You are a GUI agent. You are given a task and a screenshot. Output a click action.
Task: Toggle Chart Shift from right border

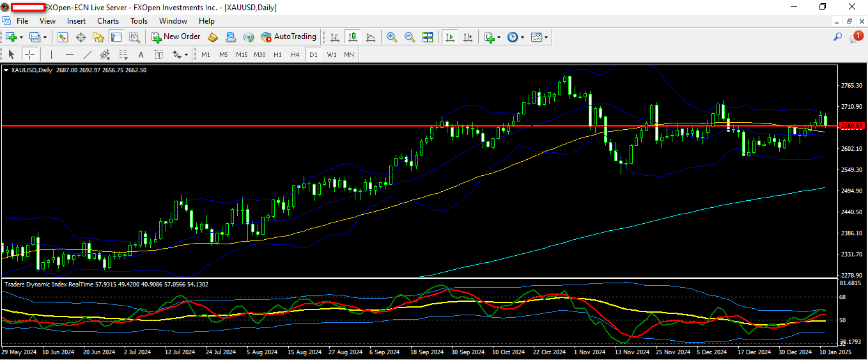tap(468, 37)
